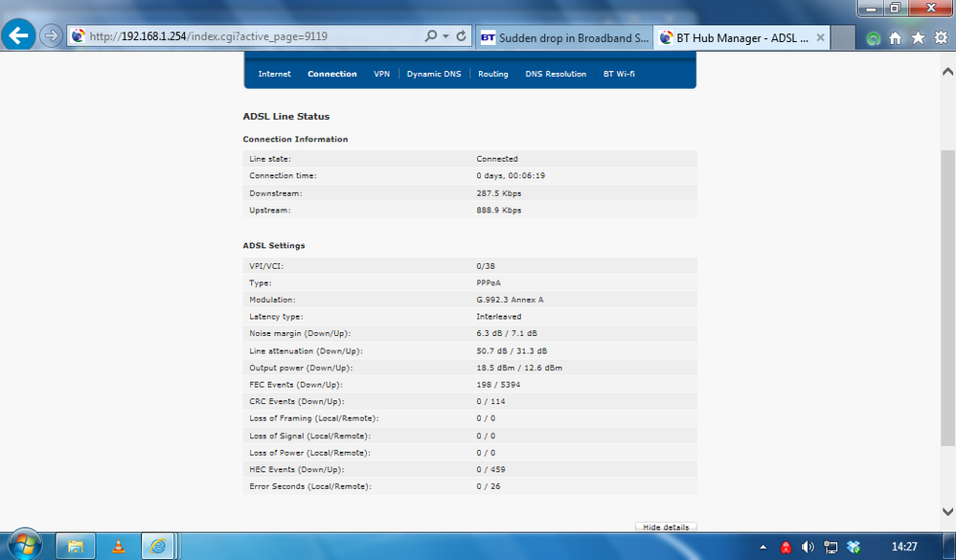Select the 'Connected' line state value
Viewport: 956px width, 560px height.
497,159
